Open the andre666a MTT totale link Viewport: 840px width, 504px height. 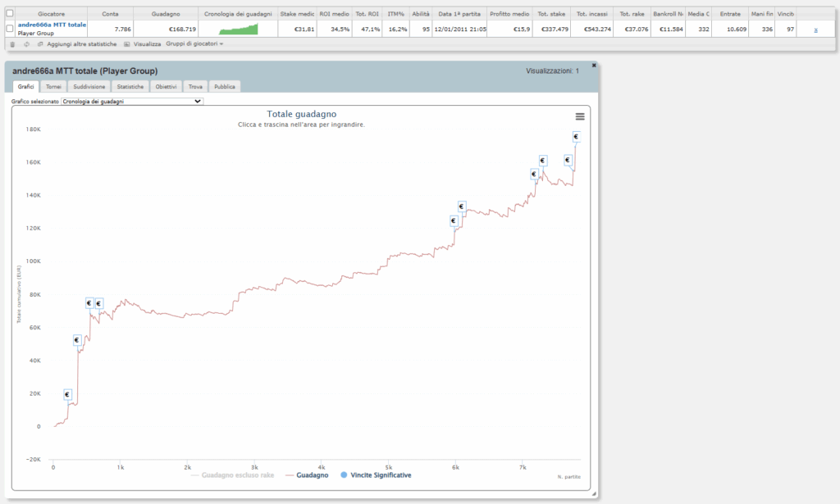click(x=52, y=25)
